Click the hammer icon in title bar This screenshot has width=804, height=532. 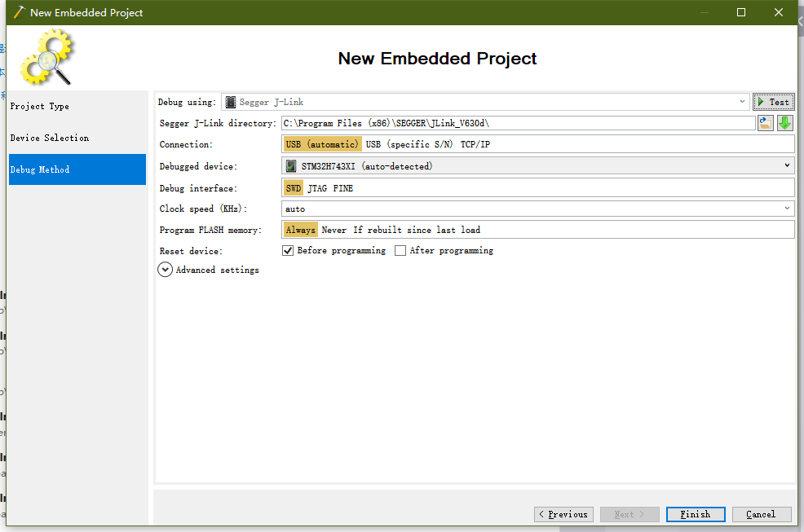tap(19, 12)
